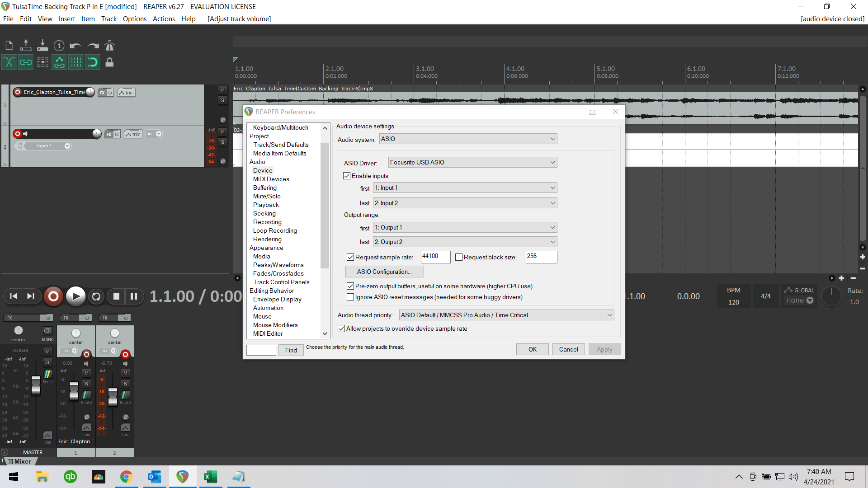The image size is (868, 488).
Task: Open Input 1 selector on track 2
Action: [x=48, y=146]
